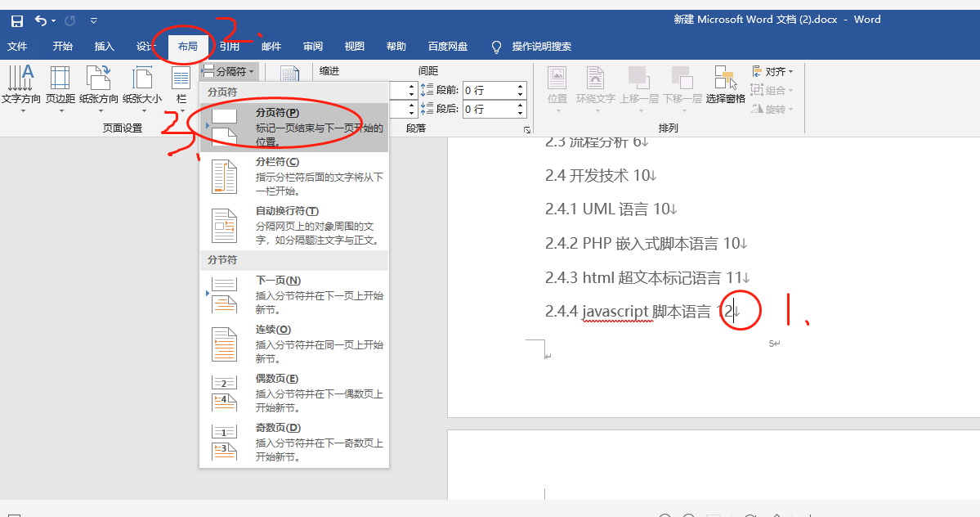The height and width of the screenshot is (517, 980).
Task: Open 上移一层 dropdown arrow
Action: (x=641, y=110)
